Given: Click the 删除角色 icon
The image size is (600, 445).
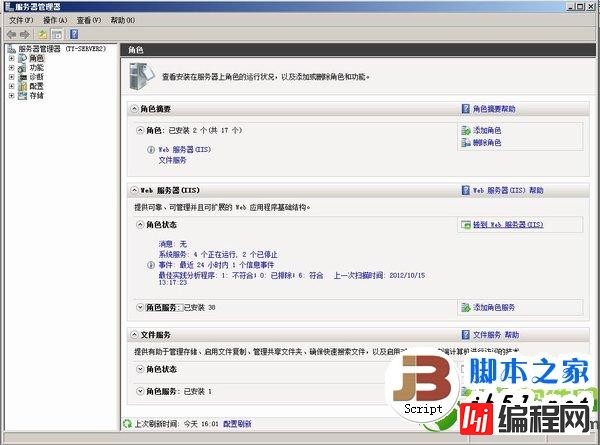Looking at the screenshot, I should [x=466, y=143].
